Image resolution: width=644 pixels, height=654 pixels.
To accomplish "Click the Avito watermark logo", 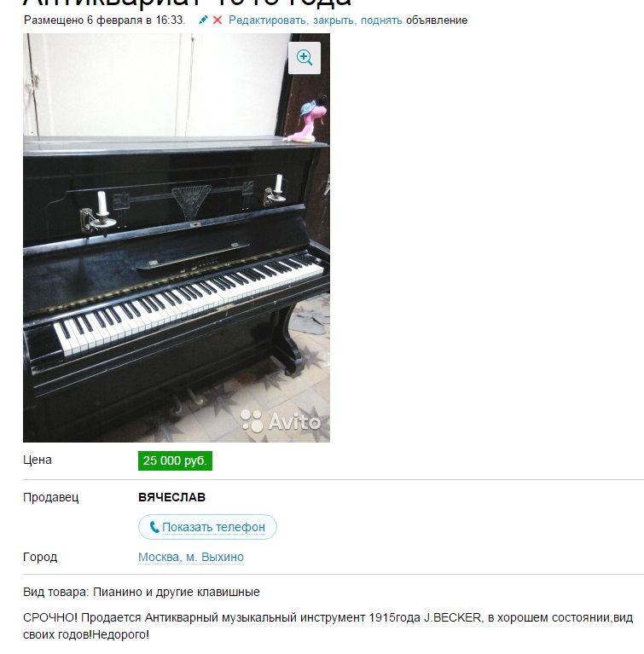I will pos(281,421).
